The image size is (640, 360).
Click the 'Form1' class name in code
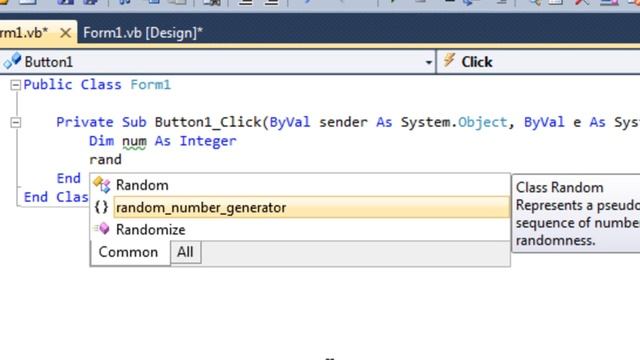151,85
